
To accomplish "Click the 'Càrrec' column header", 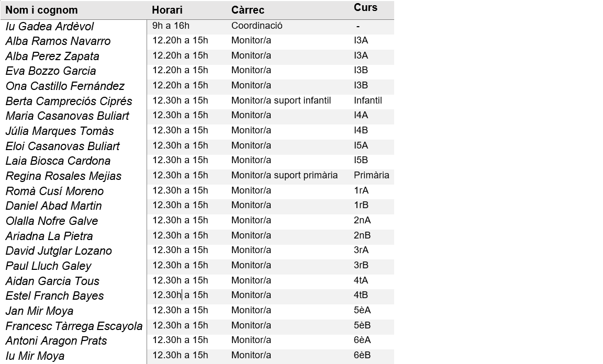I will [248, 10].
